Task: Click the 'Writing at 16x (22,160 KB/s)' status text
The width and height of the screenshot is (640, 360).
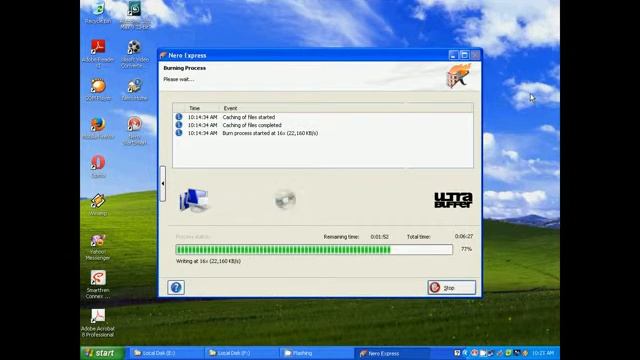Action: [x=208, y=261]
